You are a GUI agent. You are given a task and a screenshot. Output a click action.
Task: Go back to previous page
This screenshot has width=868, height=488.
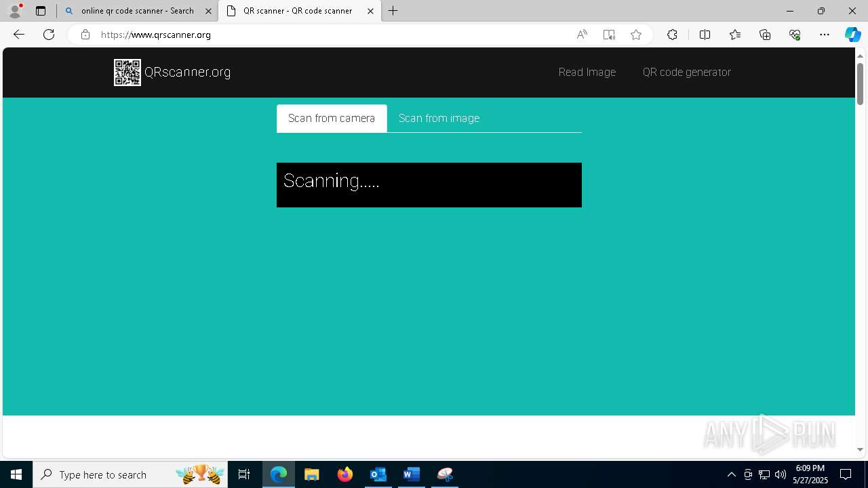pos(19,35)
